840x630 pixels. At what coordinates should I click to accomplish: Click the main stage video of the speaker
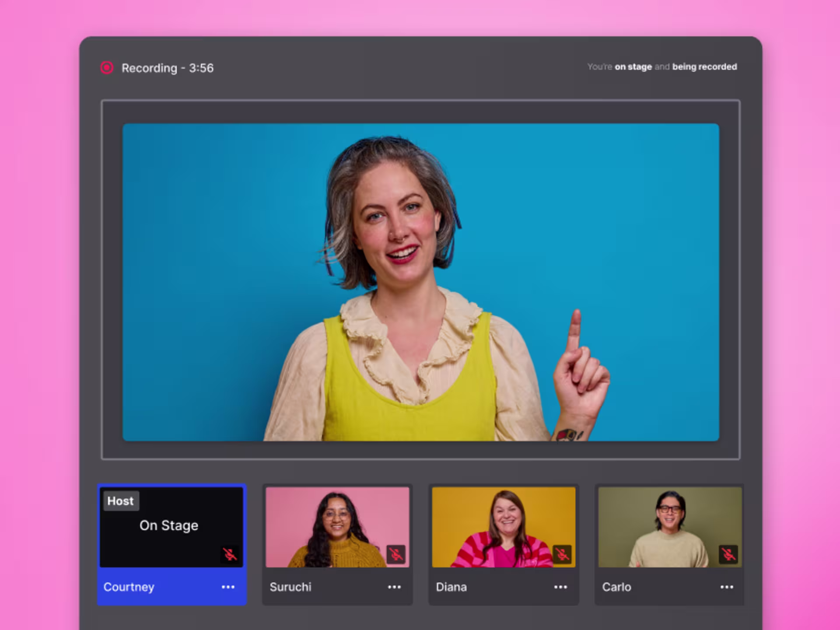point(421,282)
